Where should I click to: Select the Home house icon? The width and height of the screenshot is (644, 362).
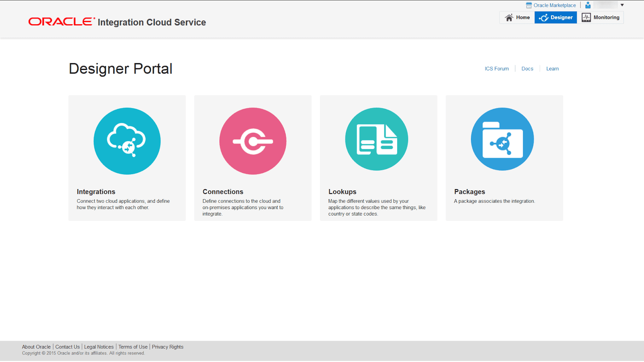[x=509, y=17]
